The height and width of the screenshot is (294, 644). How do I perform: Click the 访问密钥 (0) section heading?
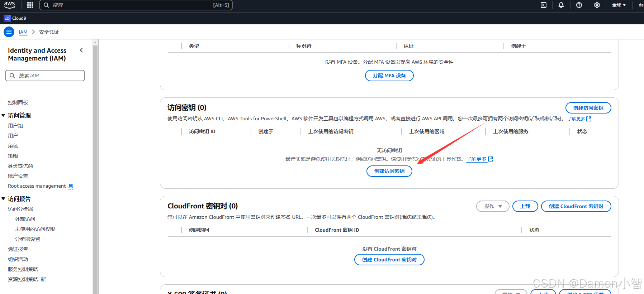(187, 107)
